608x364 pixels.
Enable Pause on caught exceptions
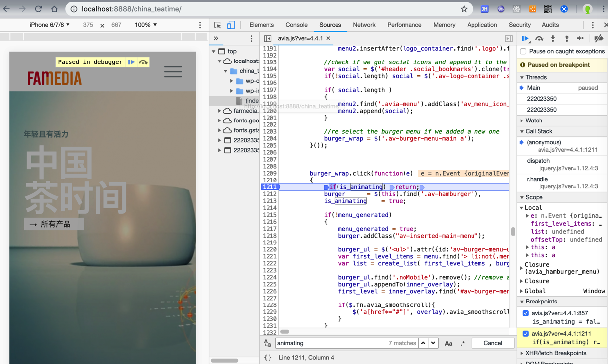(523, 51)
